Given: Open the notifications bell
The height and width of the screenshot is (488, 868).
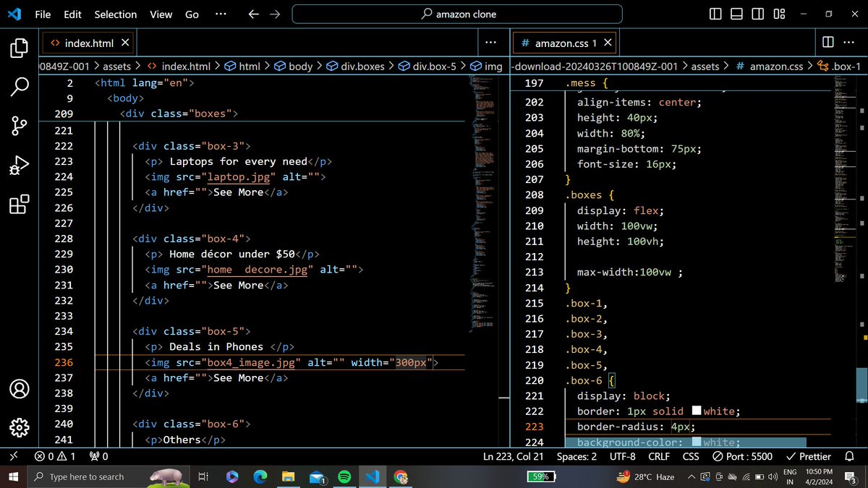Looking at the screenshot, I should tap(850, 456).
